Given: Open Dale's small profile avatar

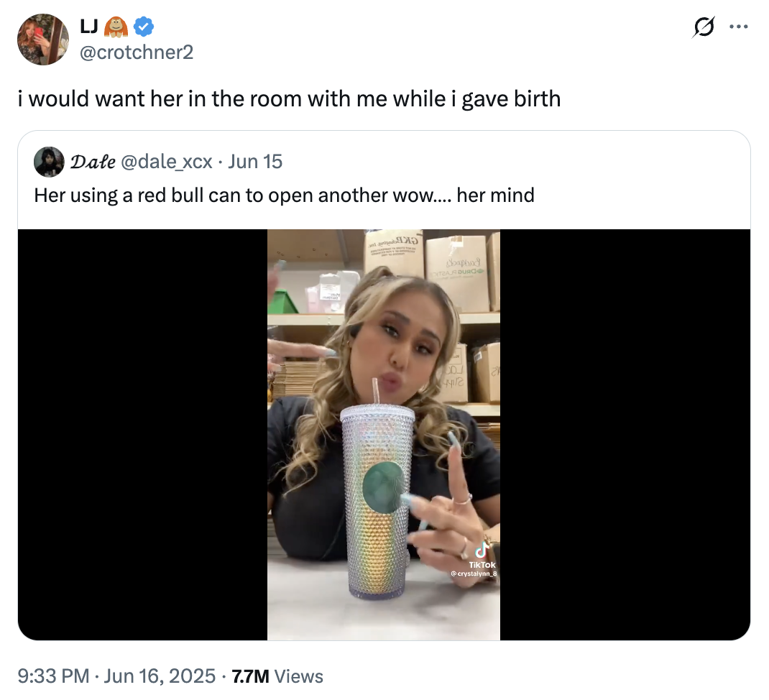Looking at the screenshot, I should [49, 161].
